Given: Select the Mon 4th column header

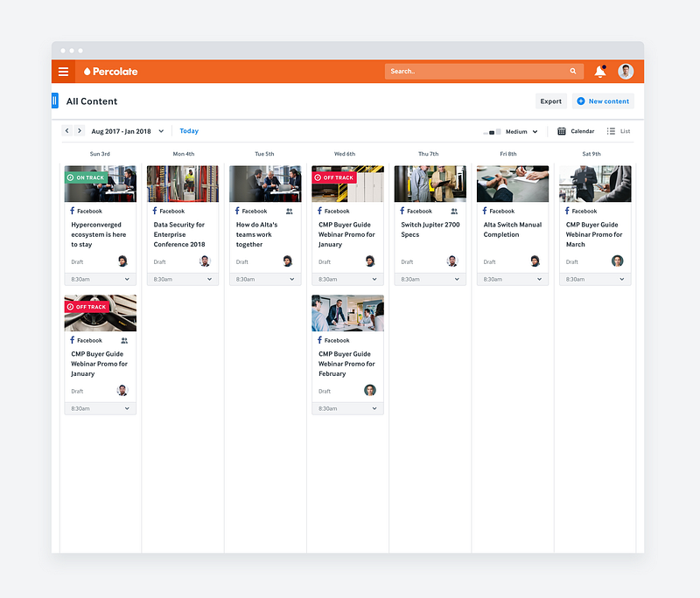Looking at the screenshot, I should tap(184, 154).
